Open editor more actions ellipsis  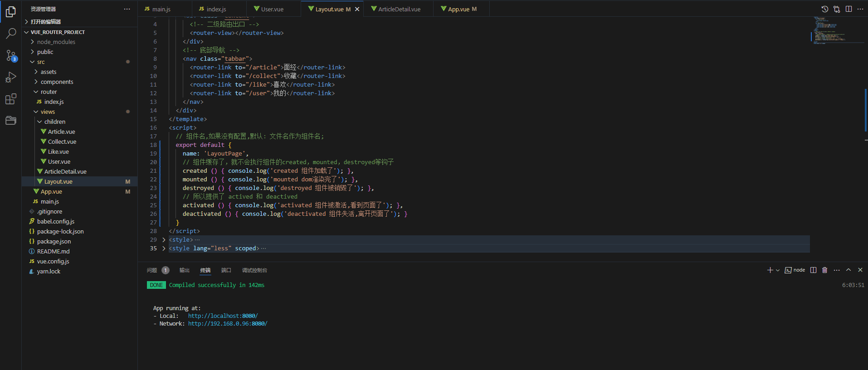[x=860, y=9]
